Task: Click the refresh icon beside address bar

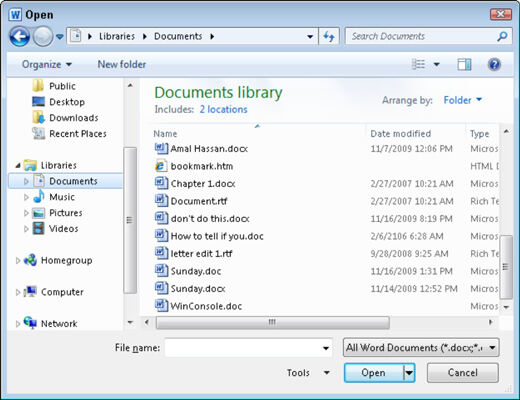Action: tap(329, 36)
